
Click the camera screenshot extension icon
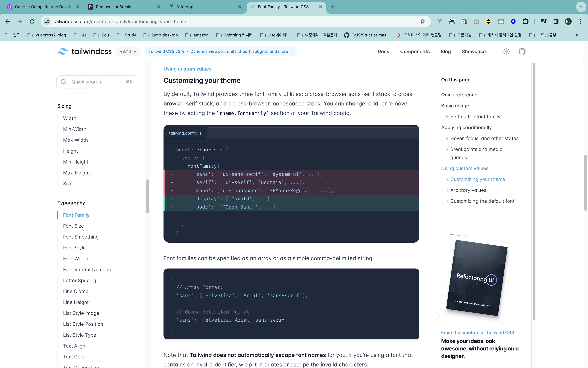click(476, 21)
